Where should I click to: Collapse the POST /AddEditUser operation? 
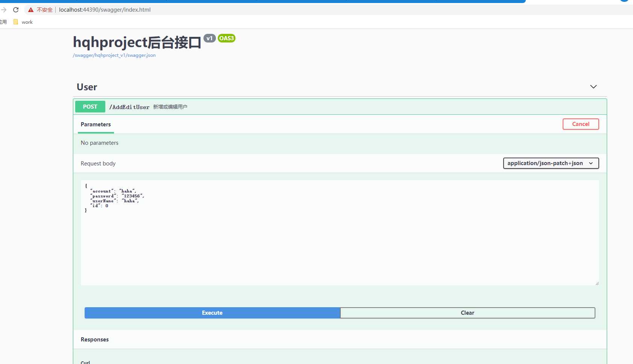point(340,107)
